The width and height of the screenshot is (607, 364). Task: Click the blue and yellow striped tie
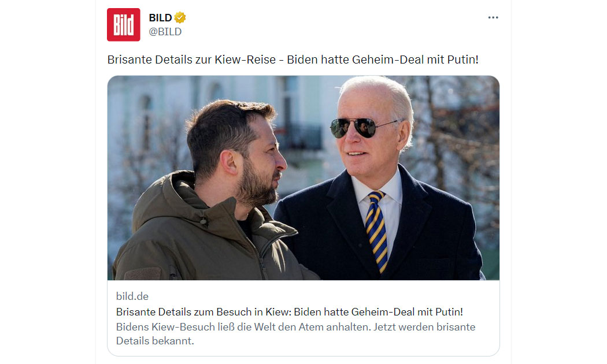pos(377,231)
